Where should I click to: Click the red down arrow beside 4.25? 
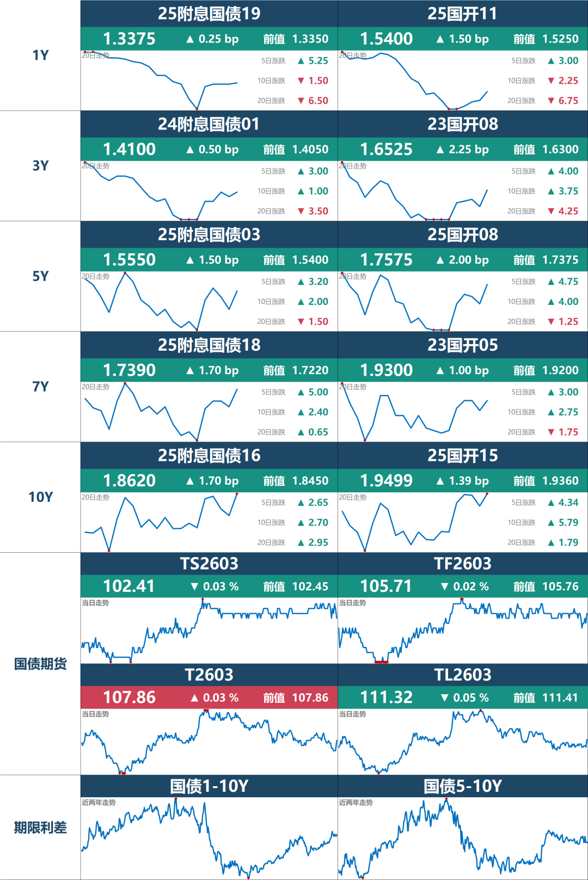(551, 211)
